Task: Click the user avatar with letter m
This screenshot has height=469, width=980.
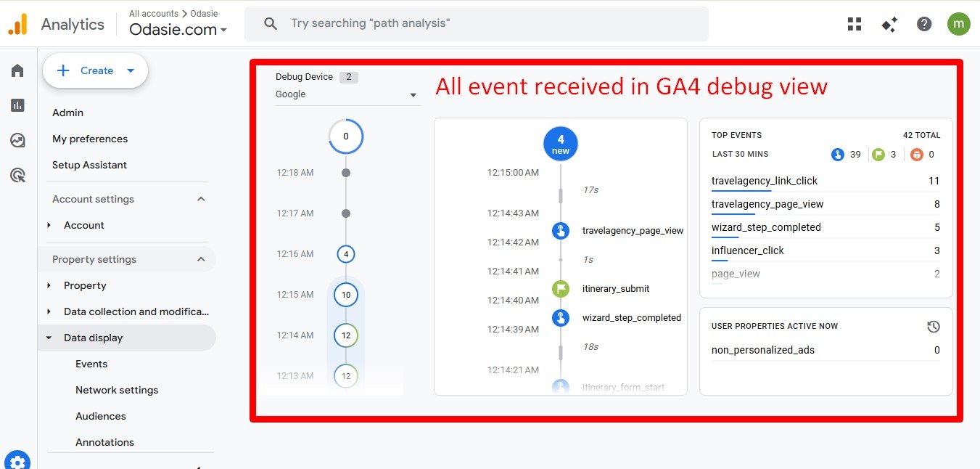Action: tap(959, 24)
